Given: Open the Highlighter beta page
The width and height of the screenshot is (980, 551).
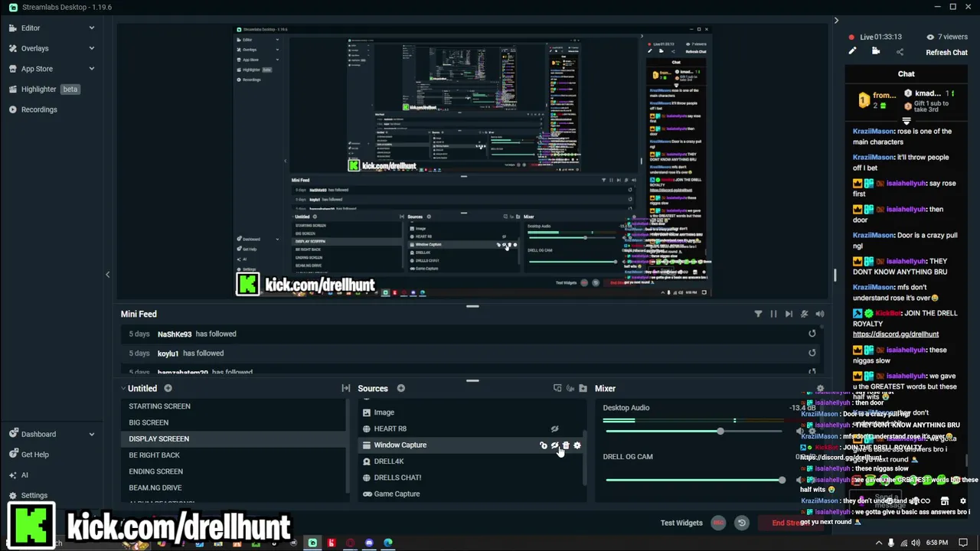Looking at the screenshot, I should 44,89.
